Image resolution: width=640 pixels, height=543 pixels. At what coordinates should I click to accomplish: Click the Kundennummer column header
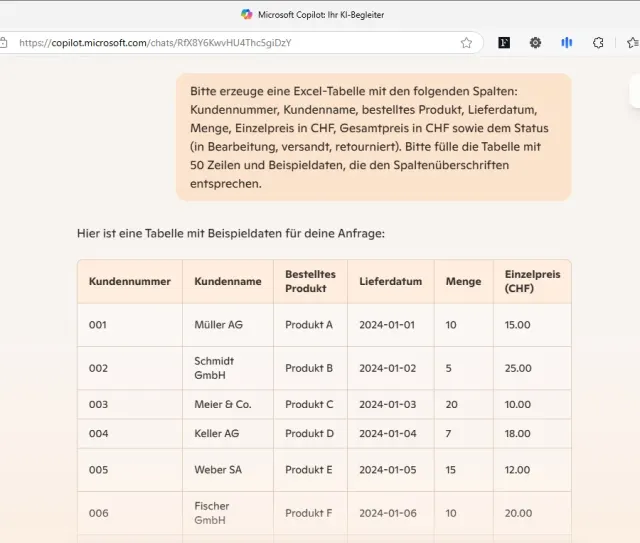[129, 281]
